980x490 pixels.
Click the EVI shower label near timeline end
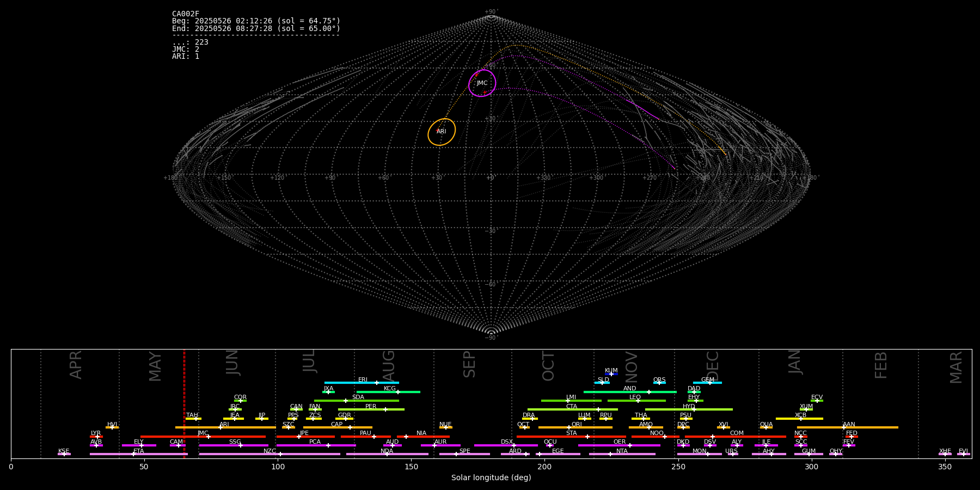tap(964, 451)
